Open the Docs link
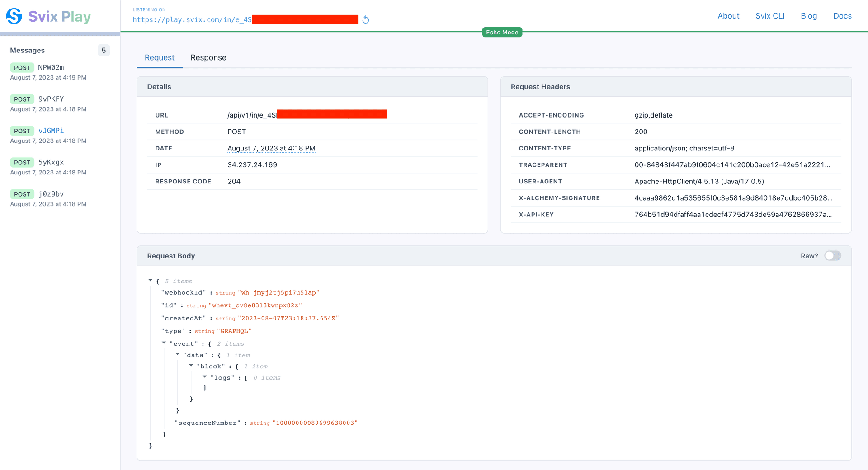This screenshot has width=868, height=470. coord(842,16)
